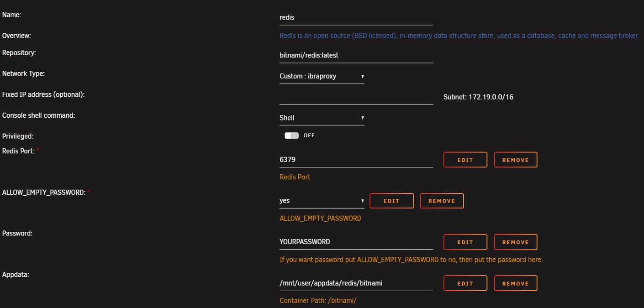Remove the Password setting

click(x=516, y=242)
